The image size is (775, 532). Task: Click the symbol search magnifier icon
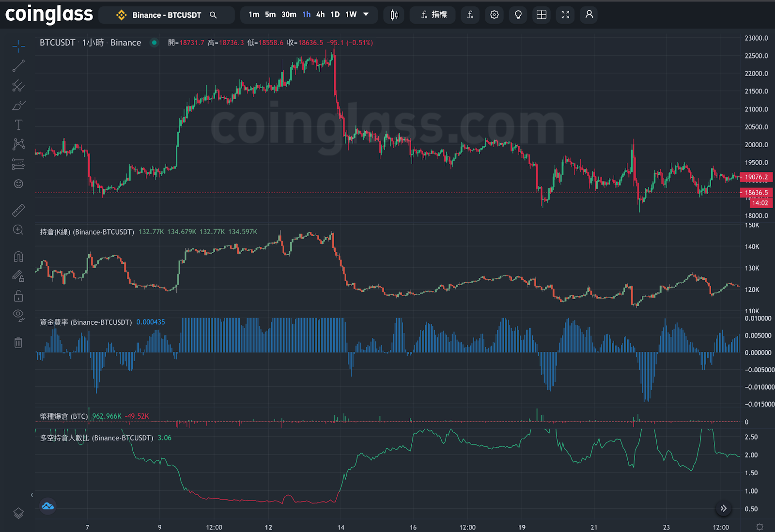[213, 15]
